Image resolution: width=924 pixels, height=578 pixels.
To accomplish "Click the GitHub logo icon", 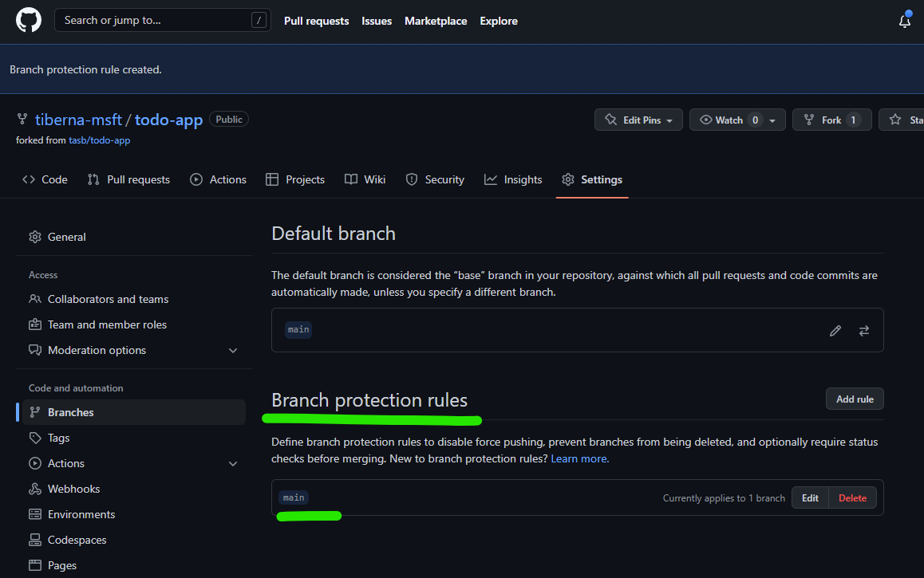I will click(x=29, y=21).
